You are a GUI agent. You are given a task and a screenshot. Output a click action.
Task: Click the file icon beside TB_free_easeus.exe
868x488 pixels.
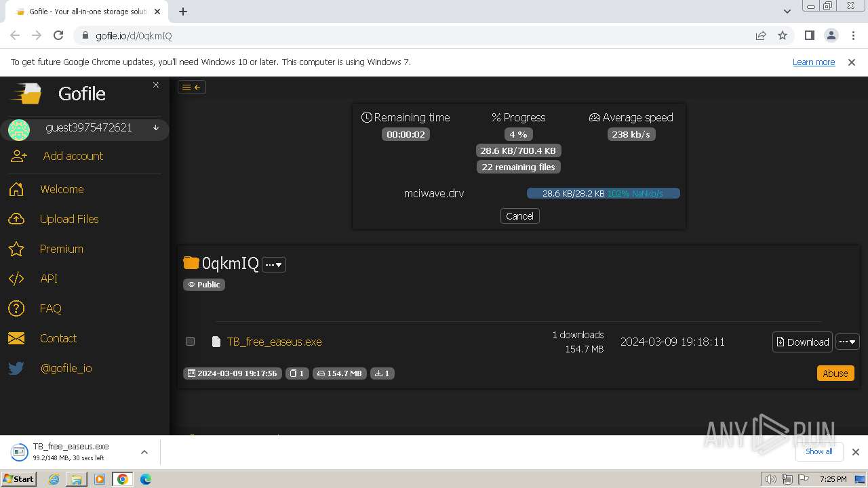click(x=216, y=342)
